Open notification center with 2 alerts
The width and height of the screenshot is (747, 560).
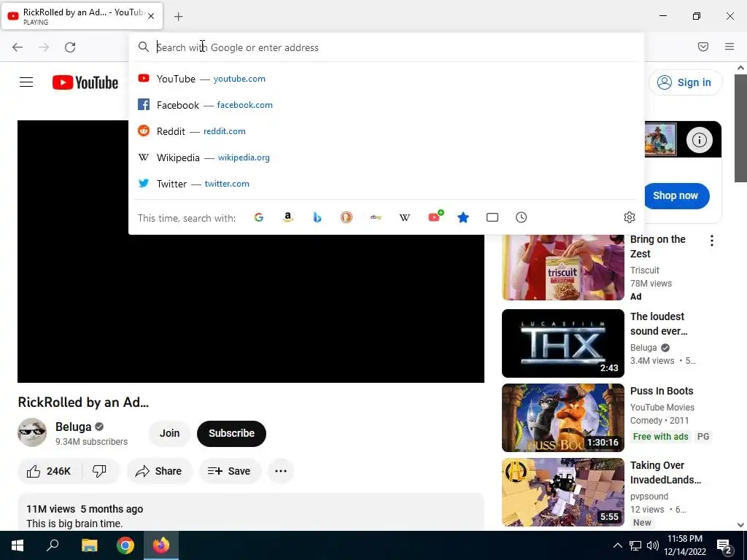click(x=724, y=547)
